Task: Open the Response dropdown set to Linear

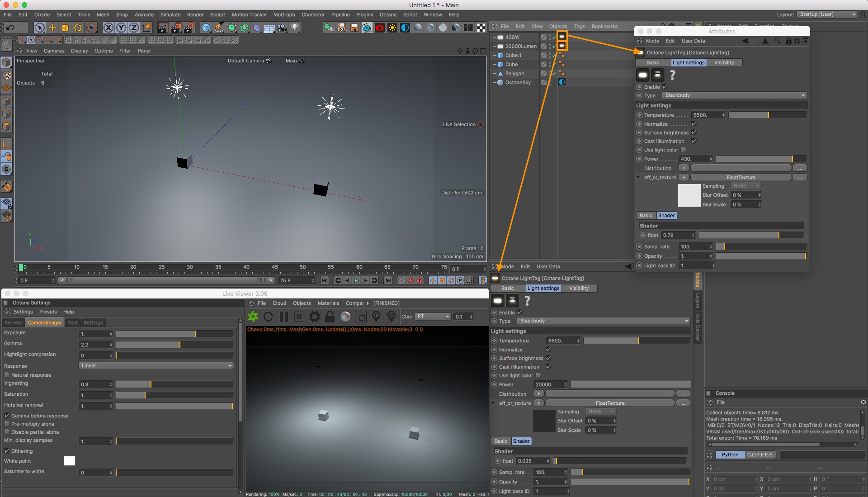Action: tap(156, 366)
